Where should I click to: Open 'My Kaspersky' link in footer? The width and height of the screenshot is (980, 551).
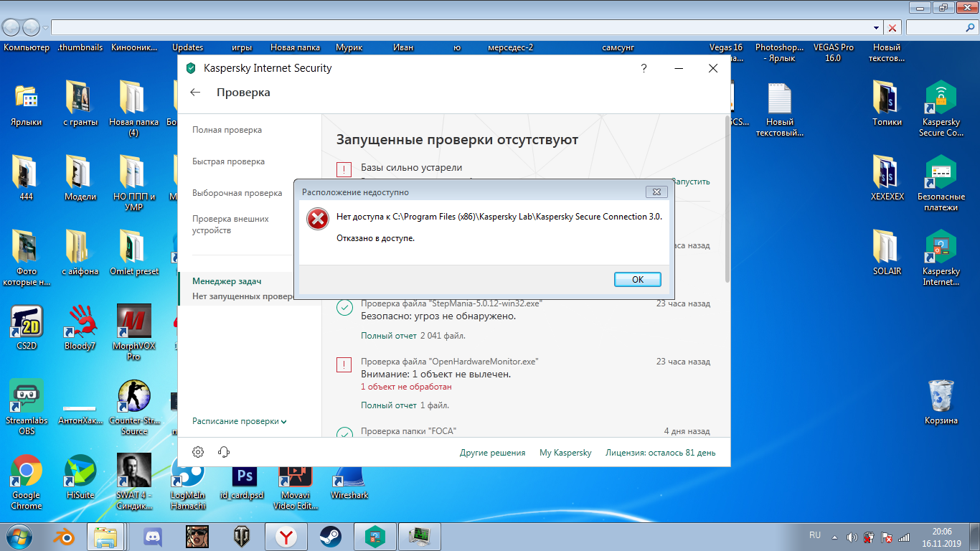[x=565, y=453]
